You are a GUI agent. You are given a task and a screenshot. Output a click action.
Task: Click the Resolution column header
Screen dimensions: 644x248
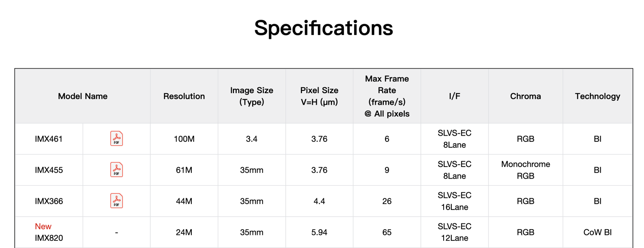184,96
